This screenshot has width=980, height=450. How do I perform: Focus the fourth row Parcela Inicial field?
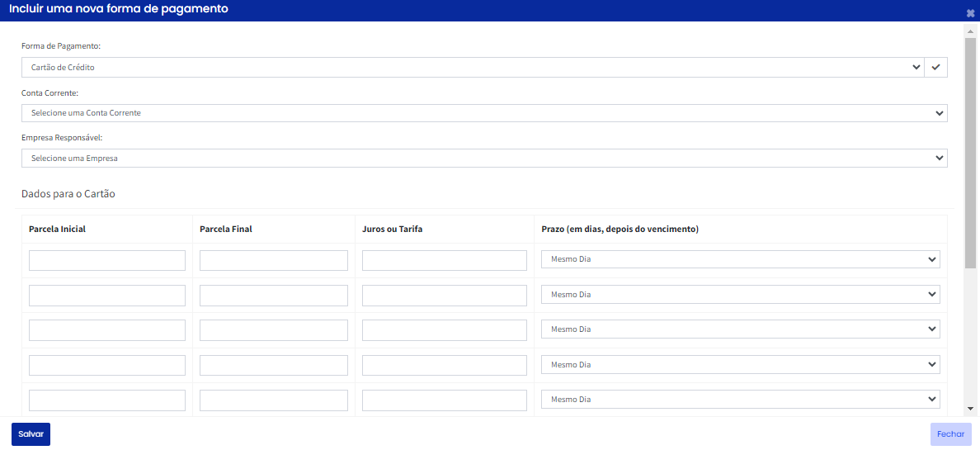point(107,366)
